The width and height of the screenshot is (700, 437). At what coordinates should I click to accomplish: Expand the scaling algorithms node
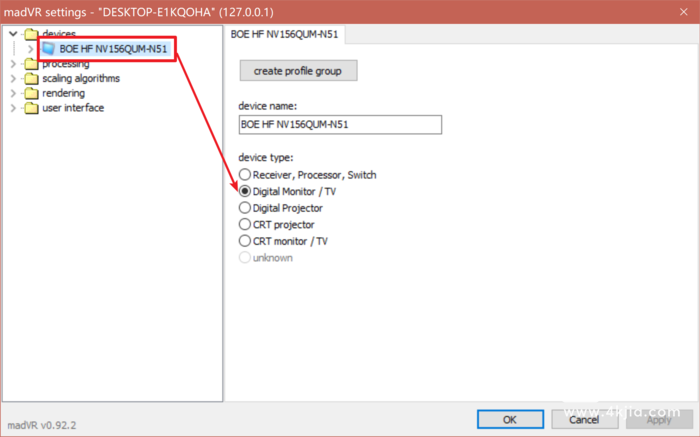click(x=13, y=78)
